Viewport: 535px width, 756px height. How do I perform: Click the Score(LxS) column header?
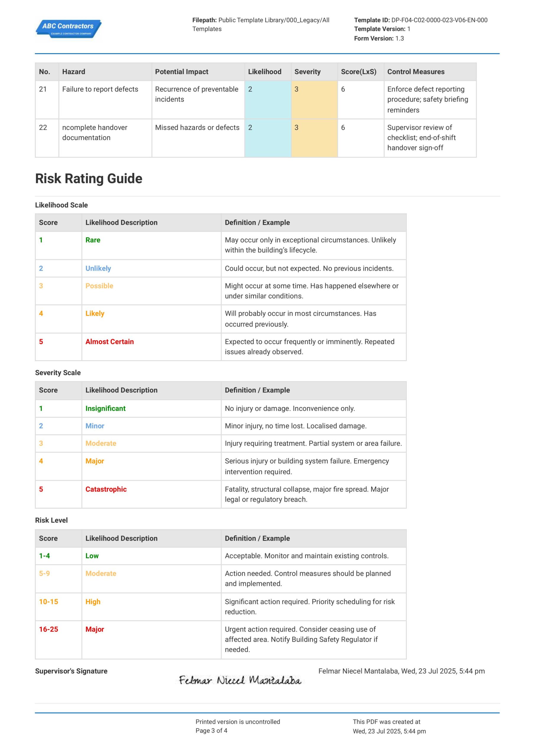[x=358, y=72]
